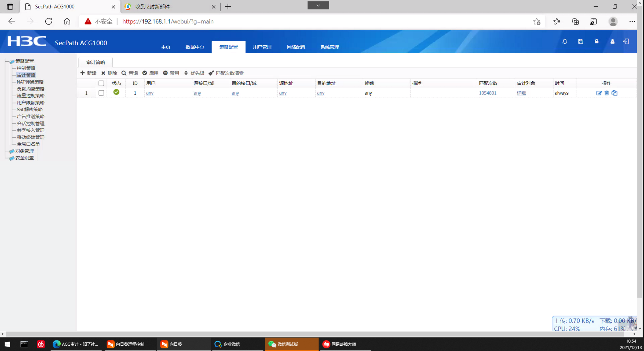The image size is (644, 351).
Task: Open the 网络配置 top menu tab
Action: pos(296,47)
